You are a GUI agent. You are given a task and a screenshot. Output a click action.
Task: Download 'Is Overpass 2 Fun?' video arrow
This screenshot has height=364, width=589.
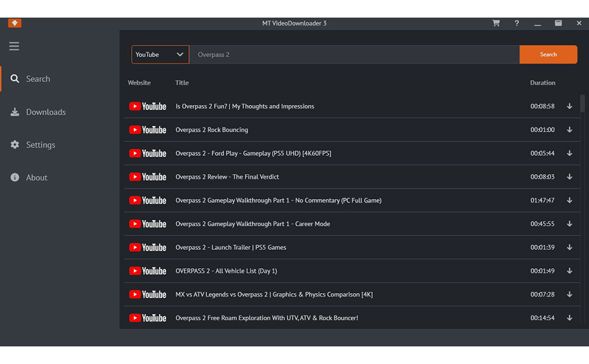click(x=570, y=106)
